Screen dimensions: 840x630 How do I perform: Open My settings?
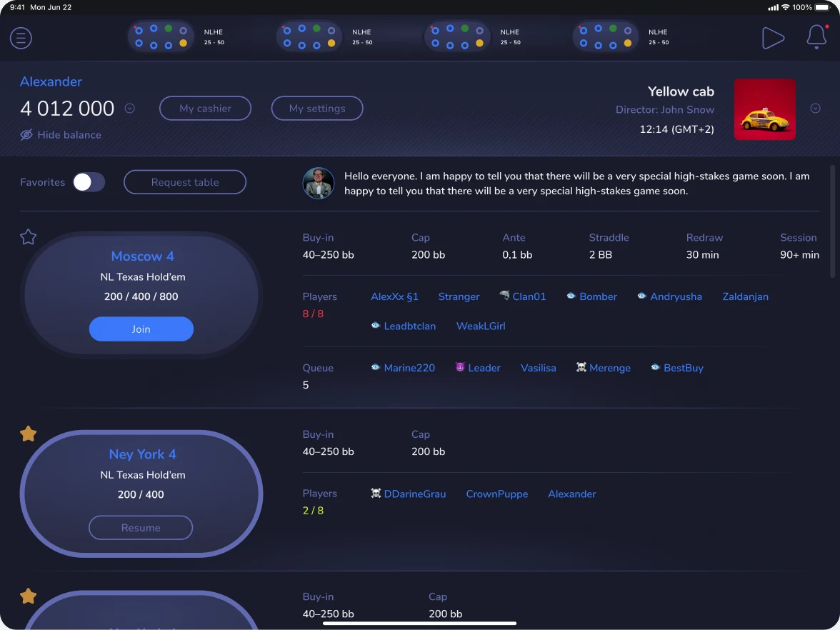(317, 109)
